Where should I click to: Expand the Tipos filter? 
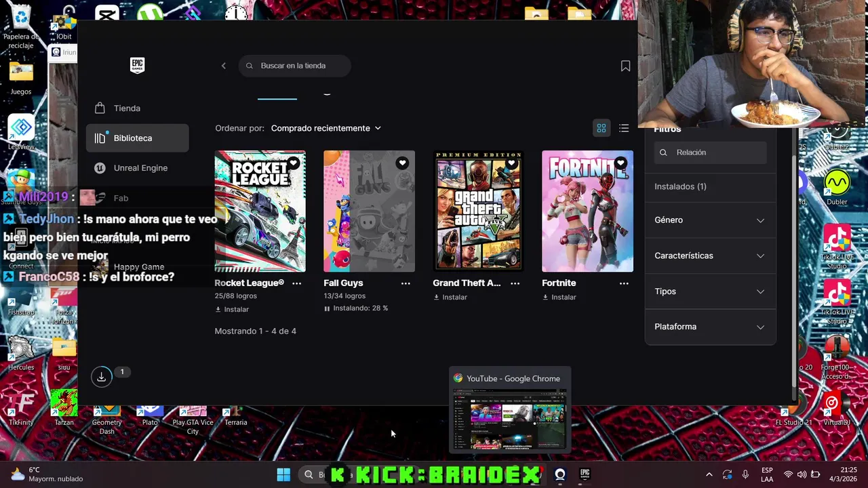tap(710, 291)
